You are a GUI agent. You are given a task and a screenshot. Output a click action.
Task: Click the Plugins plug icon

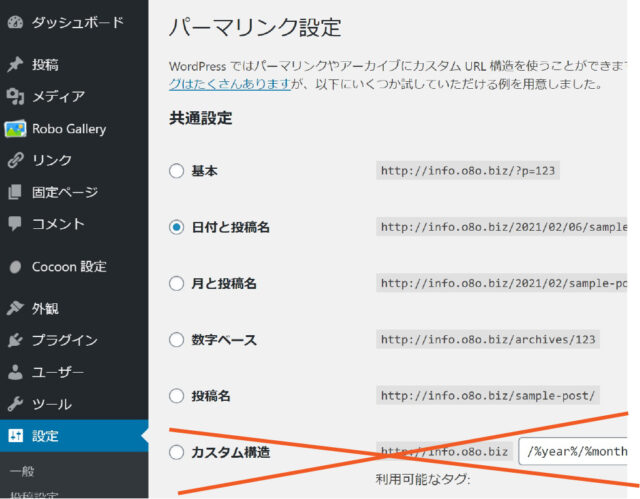(15, 341)
